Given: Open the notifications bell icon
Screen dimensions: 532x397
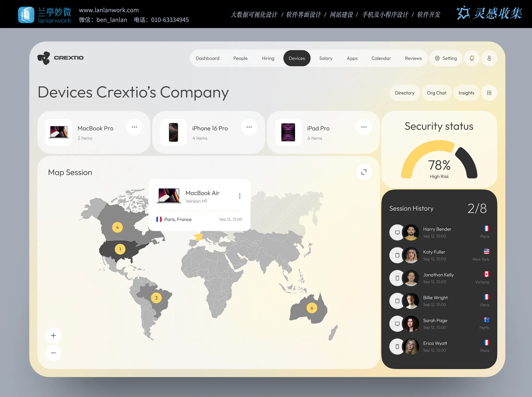Looking at the screenshot, I should (472, 58).
